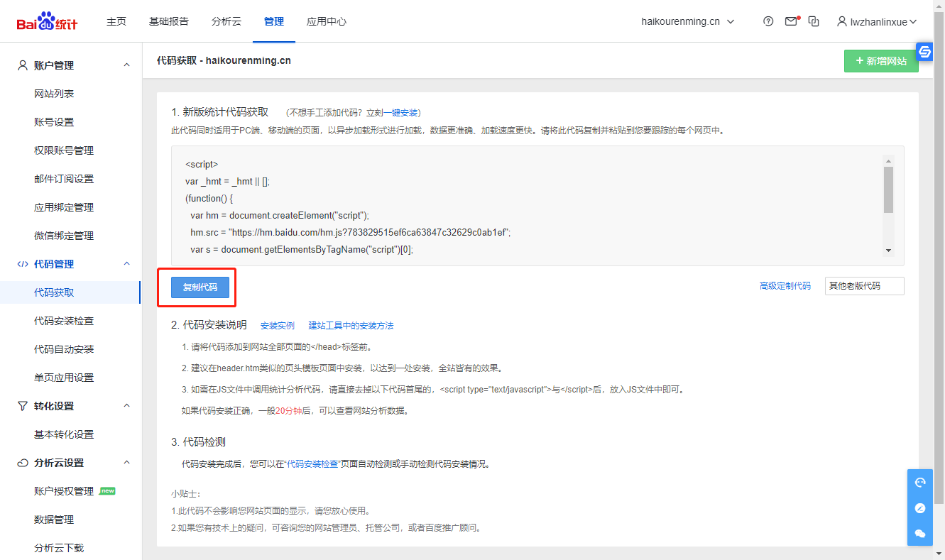The image size is (945, 560).
Task: Open the WeChat floating icon
Action: pos(920,534)
